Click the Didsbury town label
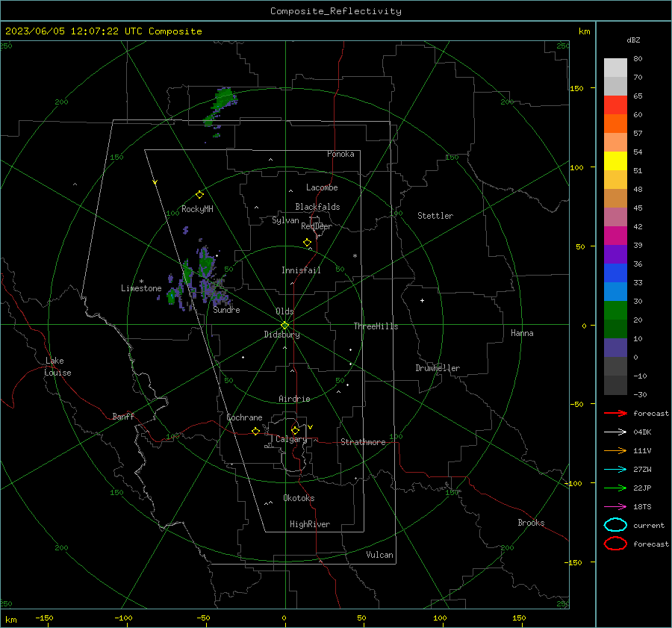This screenshot has width=672, height=628. (x=281, y=335)
